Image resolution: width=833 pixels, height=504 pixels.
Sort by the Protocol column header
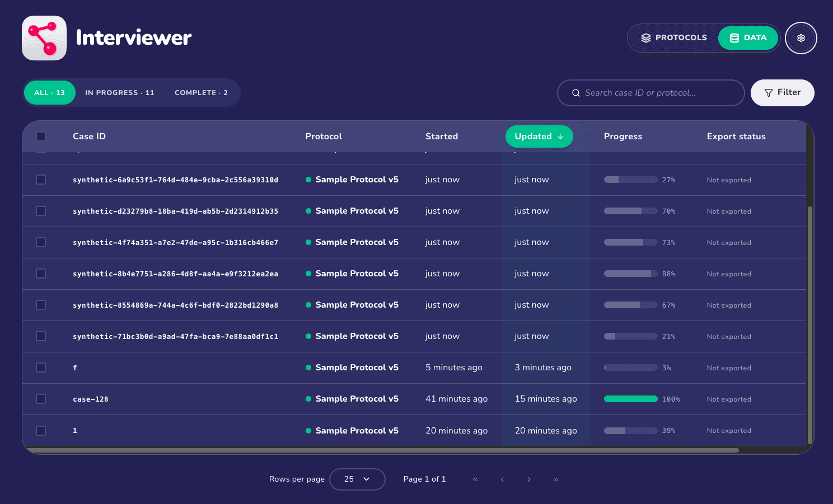tap(324, 136)
